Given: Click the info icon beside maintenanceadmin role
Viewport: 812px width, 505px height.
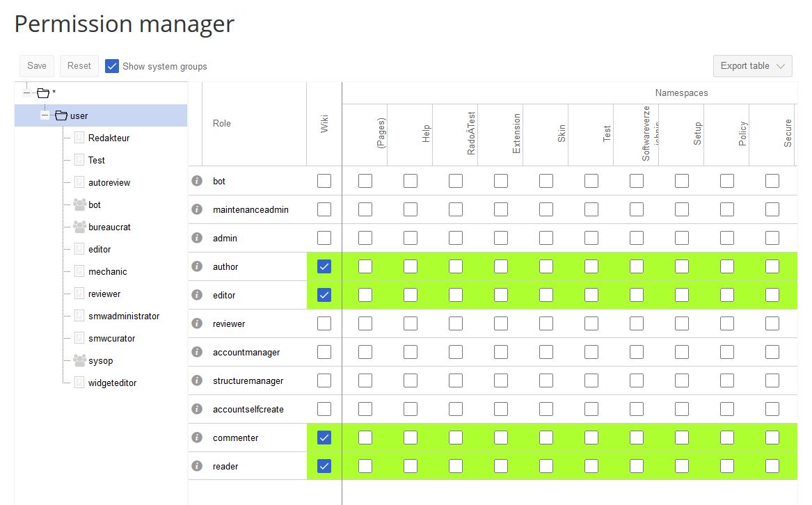Looking at the screenshot, I should pyautogui.click(x=197, y=209).
